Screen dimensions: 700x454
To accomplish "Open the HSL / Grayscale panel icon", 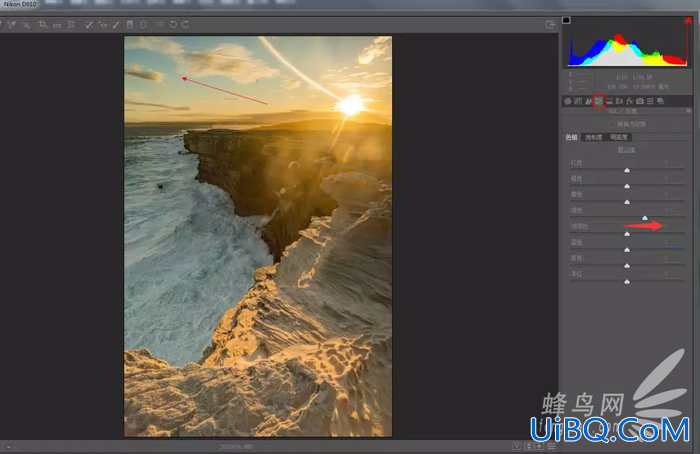I will tap(599, 101).
